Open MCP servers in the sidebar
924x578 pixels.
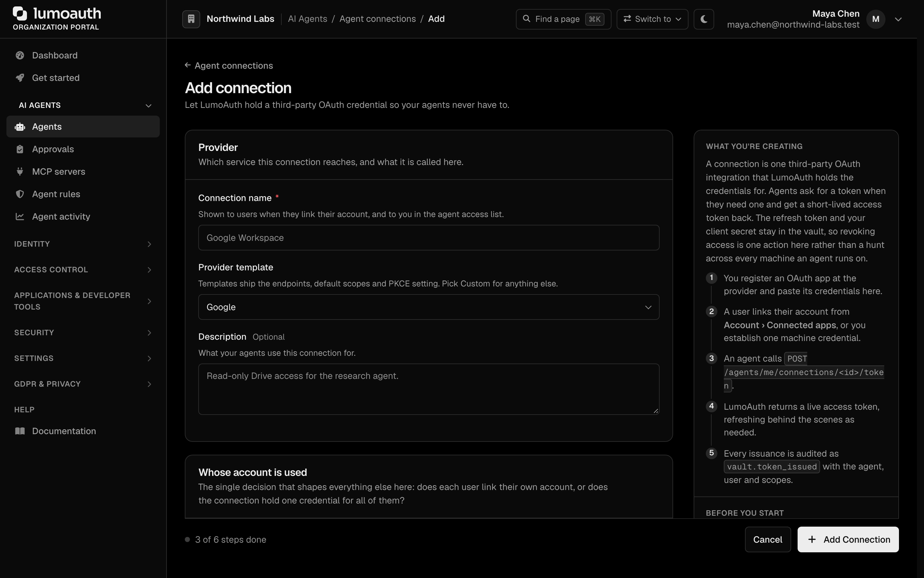83,172
